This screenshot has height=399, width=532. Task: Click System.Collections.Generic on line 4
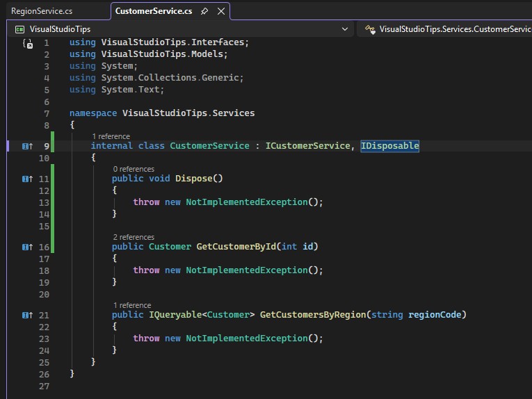pos(170,78)
